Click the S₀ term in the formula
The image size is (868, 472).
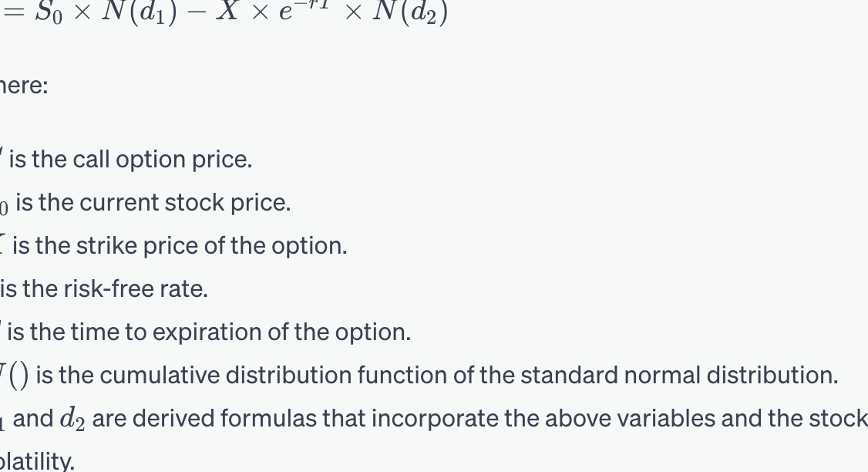pos(49,12)
